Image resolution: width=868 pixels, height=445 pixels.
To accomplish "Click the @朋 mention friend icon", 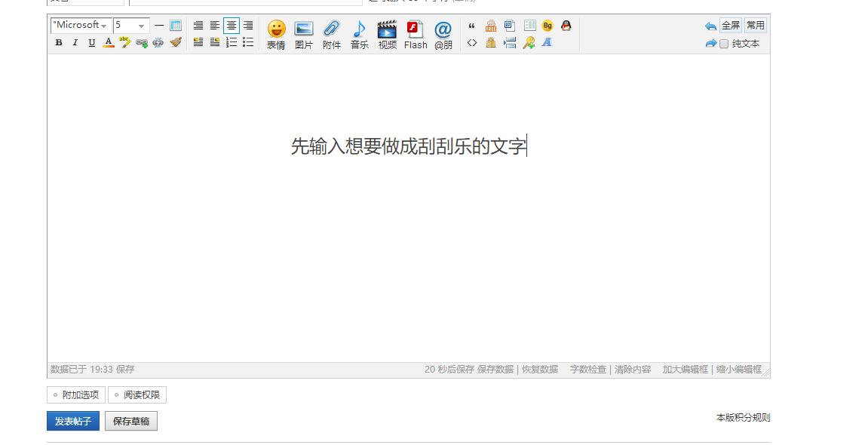I will click(x=443, y=35).
